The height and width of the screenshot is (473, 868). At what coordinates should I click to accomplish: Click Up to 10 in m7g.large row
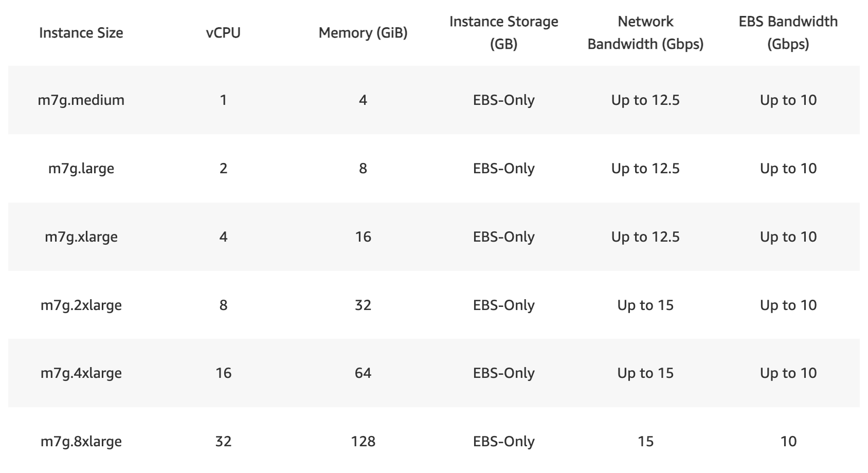(788, 168)
